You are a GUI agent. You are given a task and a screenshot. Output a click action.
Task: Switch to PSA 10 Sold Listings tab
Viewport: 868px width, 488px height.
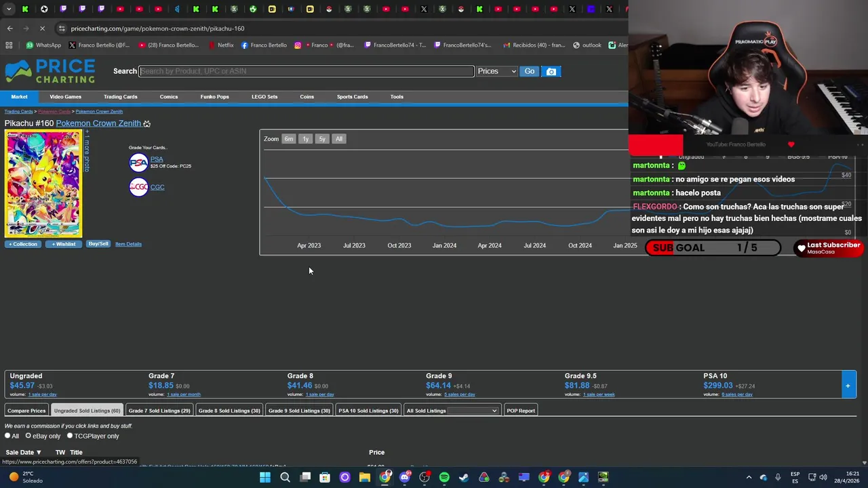pos(368,411)
